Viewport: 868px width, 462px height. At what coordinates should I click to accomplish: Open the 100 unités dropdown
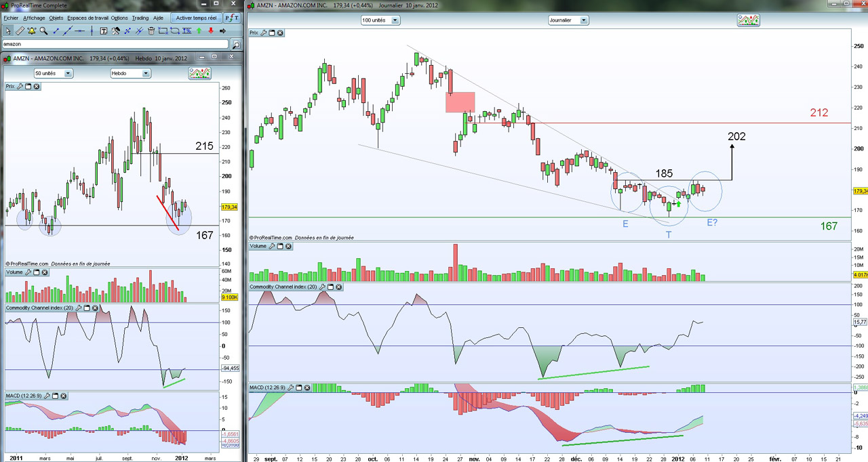coord(380,20)
